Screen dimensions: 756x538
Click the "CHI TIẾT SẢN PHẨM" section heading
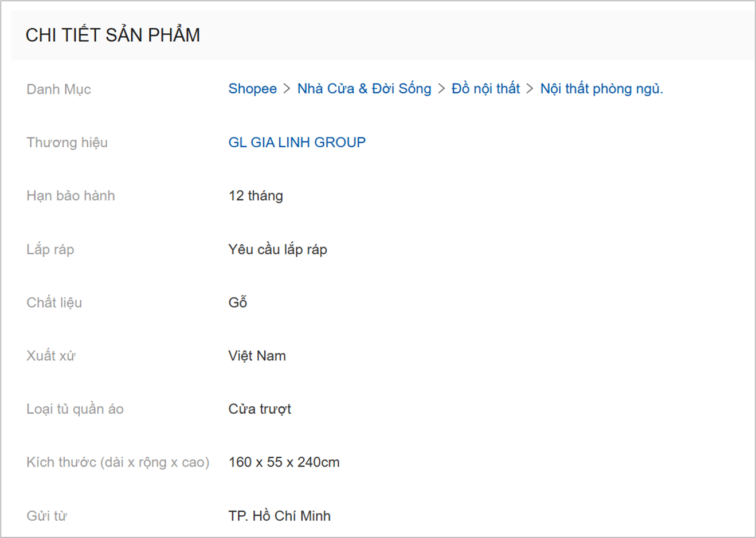pos(112,34)
